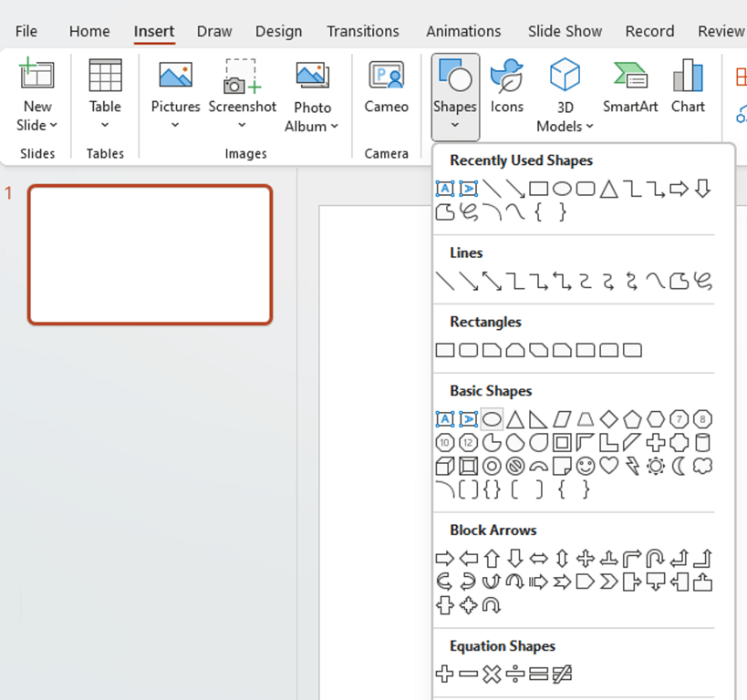This screenshot has height=700, width=747.
Task: Pick the Lightning Bolt shape
Action: click(632, 466)
